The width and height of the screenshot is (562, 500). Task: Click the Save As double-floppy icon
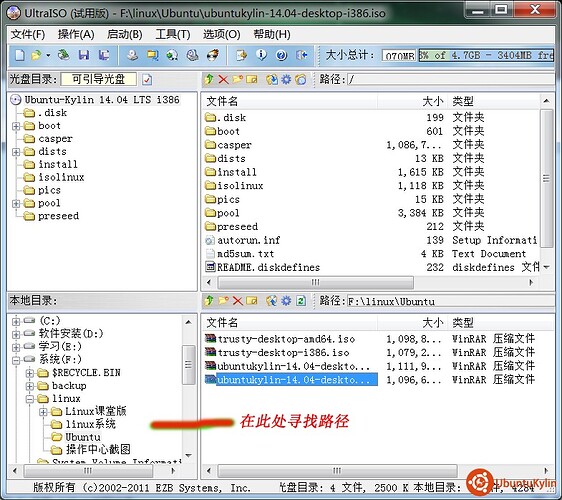click(x=104, y=55)
